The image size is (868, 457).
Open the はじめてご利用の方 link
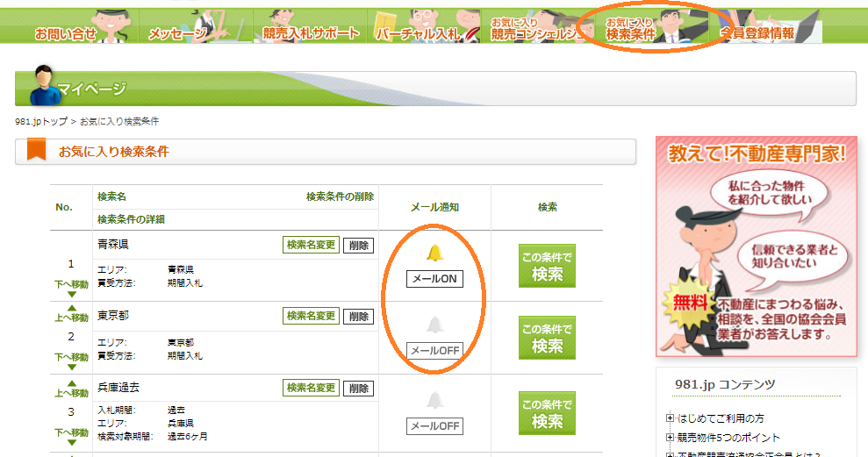point(721,418)
